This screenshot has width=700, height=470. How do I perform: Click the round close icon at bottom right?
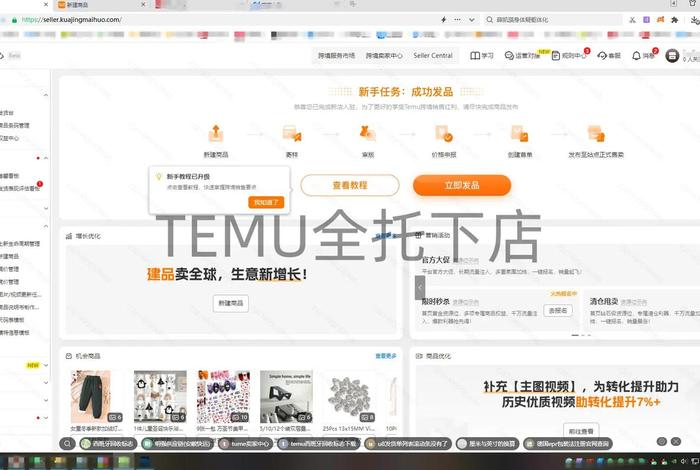(676, 441)
